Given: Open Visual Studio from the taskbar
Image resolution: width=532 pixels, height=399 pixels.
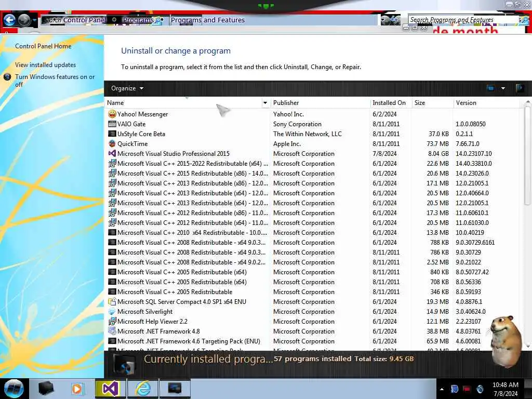Looking at the screenshot, I should 110,389.
